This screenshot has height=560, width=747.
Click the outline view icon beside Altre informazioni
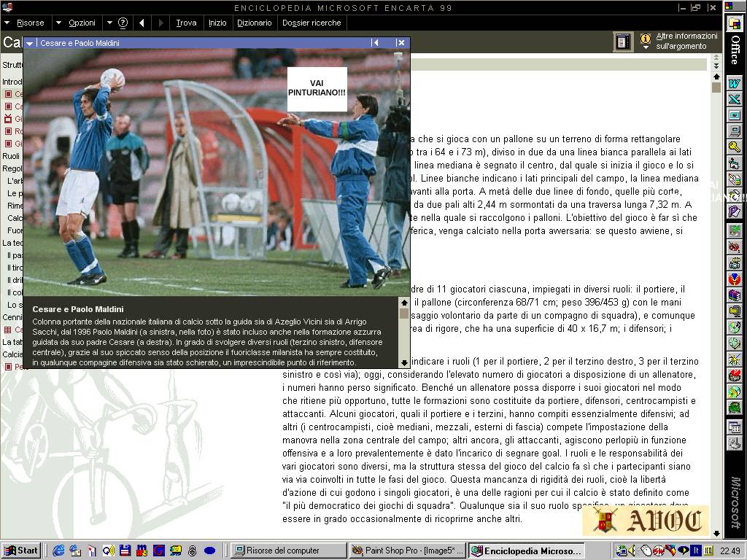(622, 42)
